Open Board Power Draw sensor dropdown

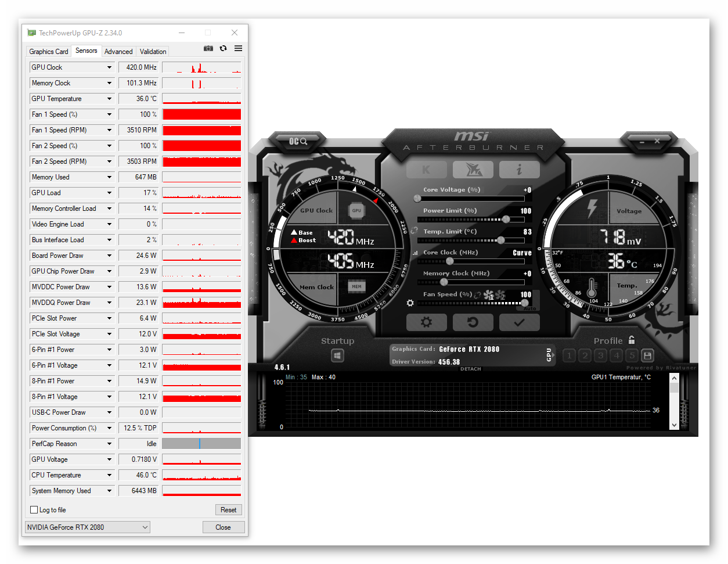[x=109, y=256]
